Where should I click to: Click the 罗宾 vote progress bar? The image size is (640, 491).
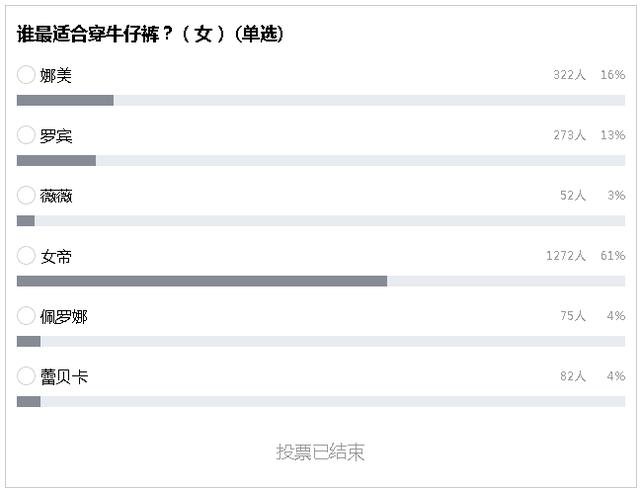click(x=320, y=160)
